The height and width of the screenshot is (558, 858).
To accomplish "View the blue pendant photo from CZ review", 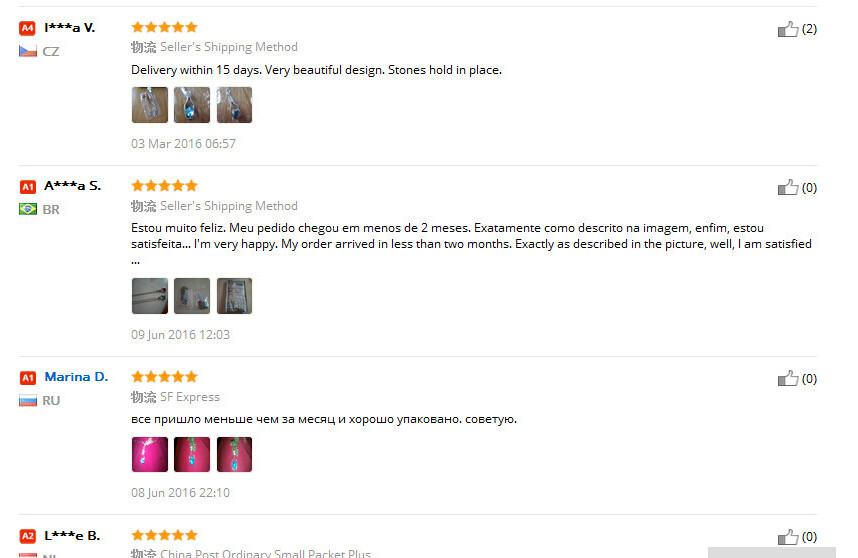I will tap(192, 104).
